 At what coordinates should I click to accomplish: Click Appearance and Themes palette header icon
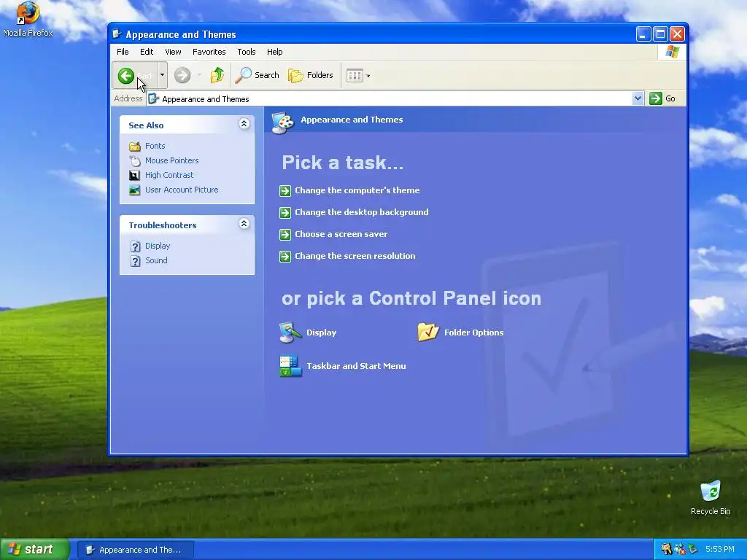tap(283, 122)
